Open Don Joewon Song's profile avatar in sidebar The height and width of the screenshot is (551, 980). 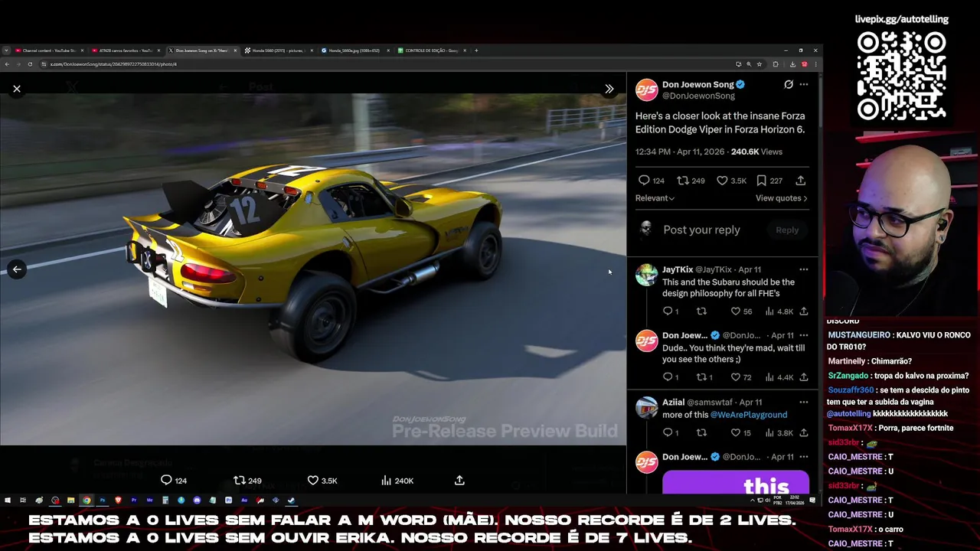(x=647, y=90)
